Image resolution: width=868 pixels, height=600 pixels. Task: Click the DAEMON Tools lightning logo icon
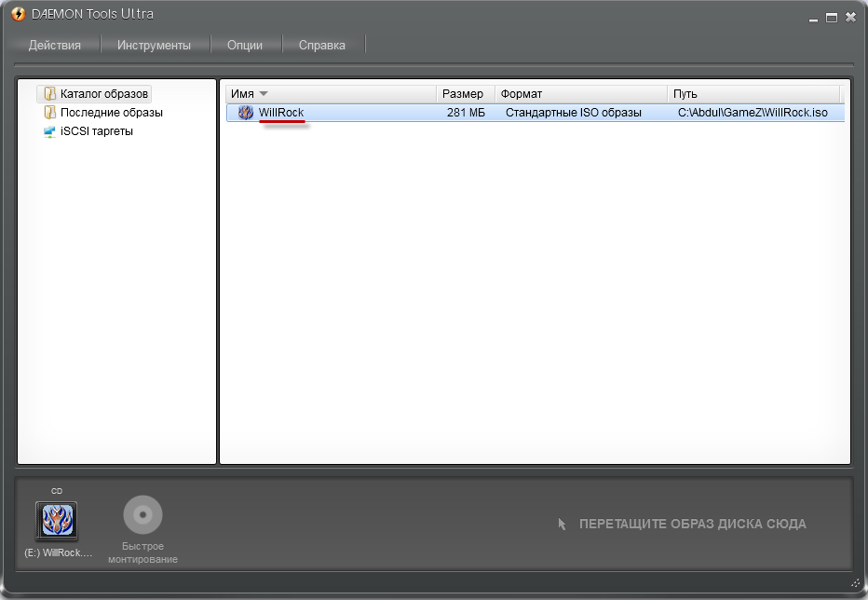coord(19,14)
